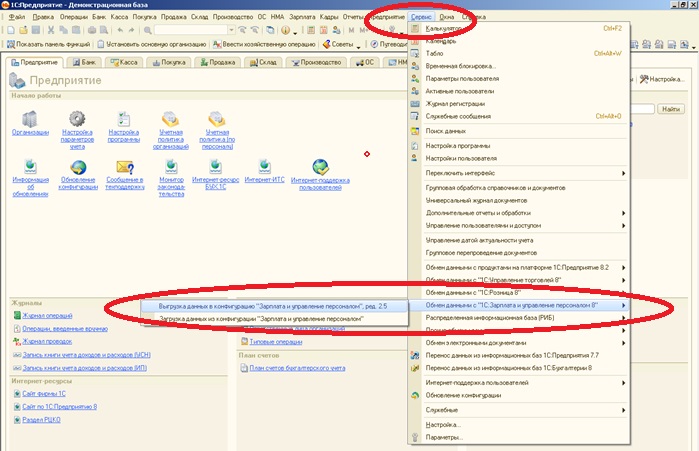Click the Print preview icon

(104, 30)
